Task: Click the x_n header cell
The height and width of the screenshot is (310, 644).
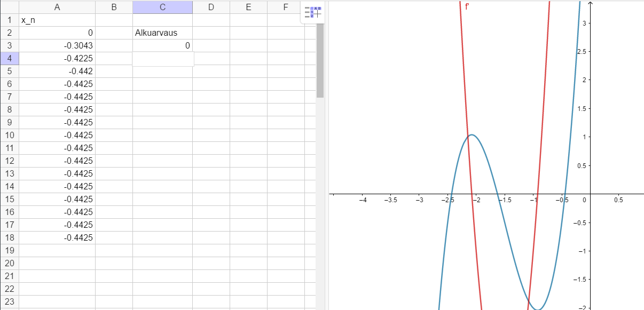Action: [x=57, y=20]
